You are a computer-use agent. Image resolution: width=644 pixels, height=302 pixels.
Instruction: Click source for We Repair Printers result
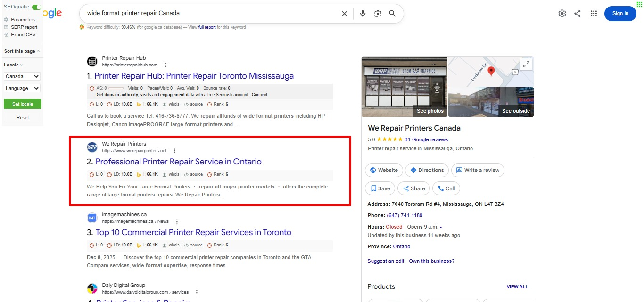click(x=193, y=174)
